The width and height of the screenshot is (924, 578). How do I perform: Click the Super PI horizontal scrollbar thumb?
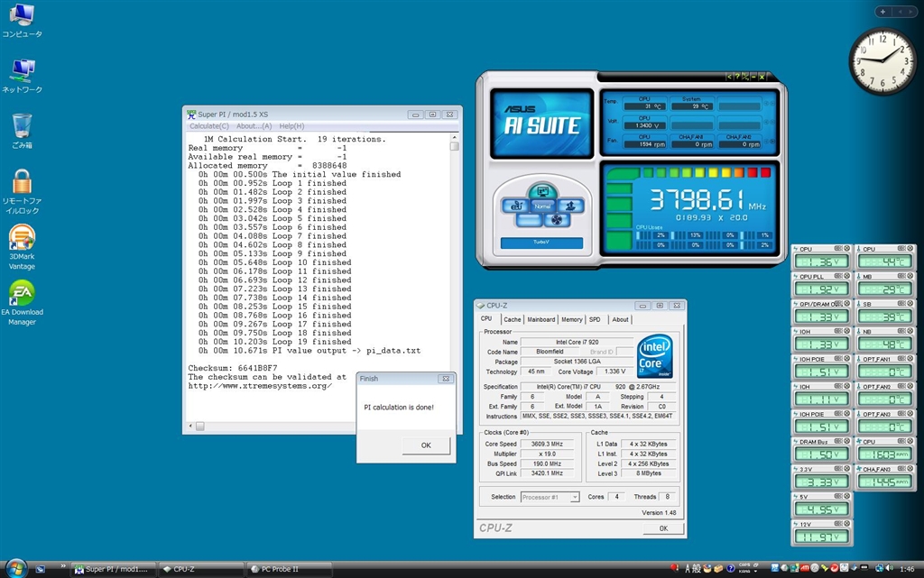point(200,427)
